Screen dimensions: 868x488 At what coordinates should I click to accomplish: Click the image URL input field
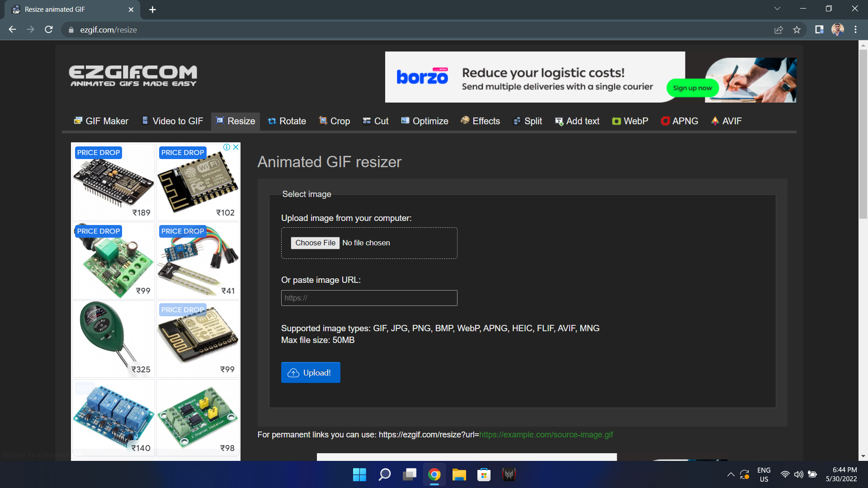(x=369, y=298)
